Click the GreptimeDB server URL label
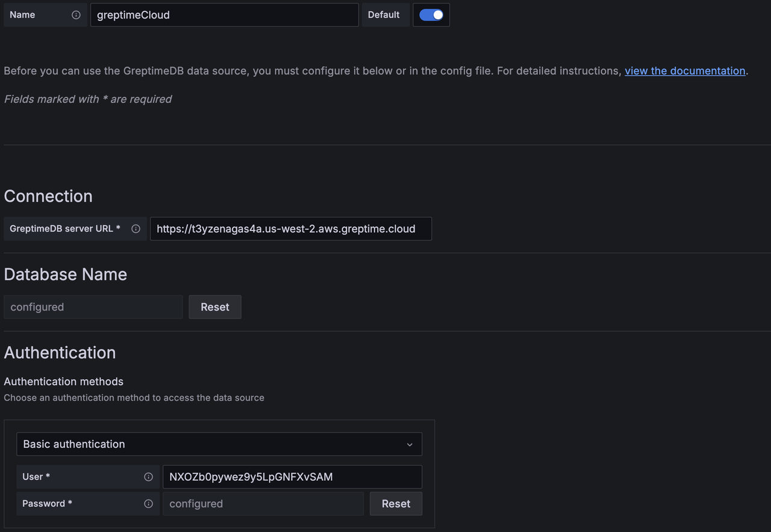Viewport: 771px width, 532px height. click(x=63, y=229)
